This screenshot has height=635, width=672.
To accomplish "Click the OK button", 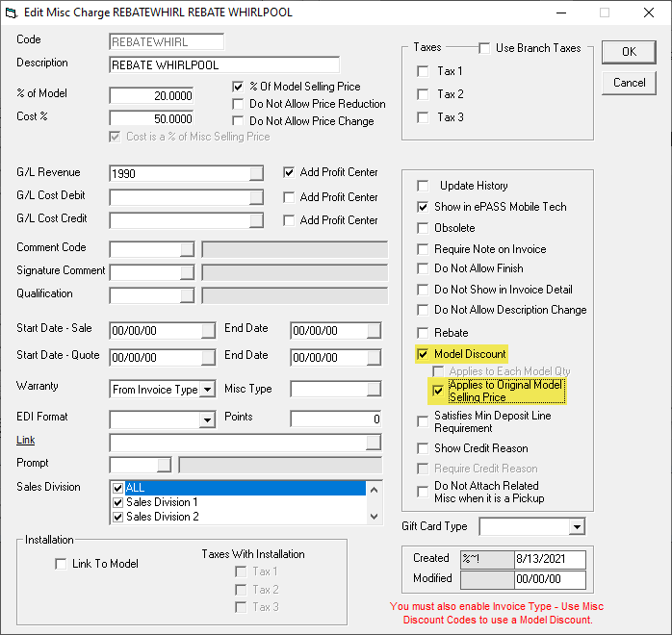I will click(629, 52).
